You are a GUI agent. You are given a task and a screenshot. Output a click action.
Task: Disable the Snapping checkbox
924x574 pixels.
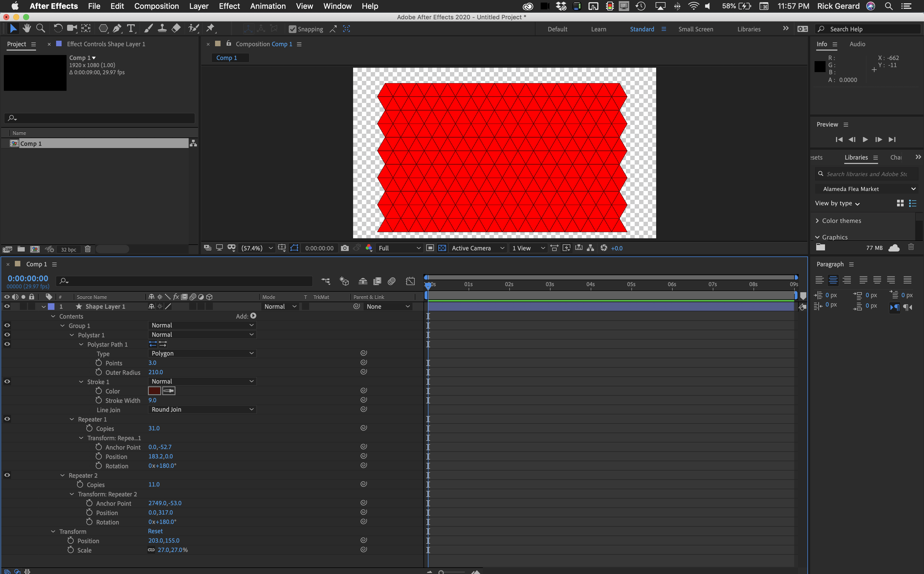tap(292, 29)
